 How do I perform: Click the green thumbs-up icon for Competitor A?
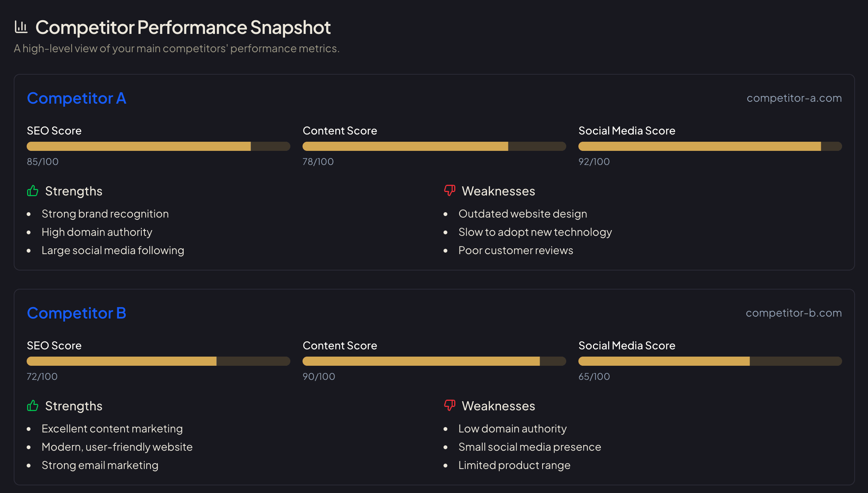(x=32, y=191)
